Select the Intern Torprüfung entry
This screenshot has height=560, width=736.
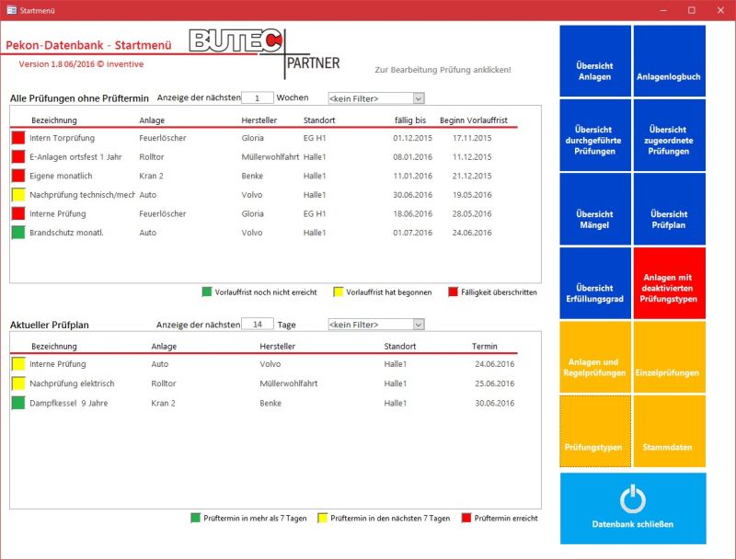(62, 138)
